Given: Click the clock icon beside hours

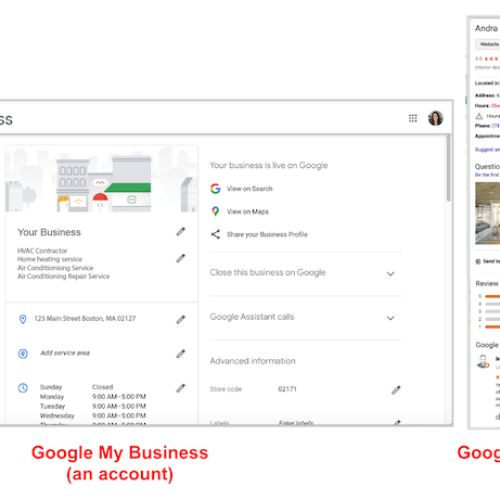Looking at the screenshot, I should pos(23,388).
